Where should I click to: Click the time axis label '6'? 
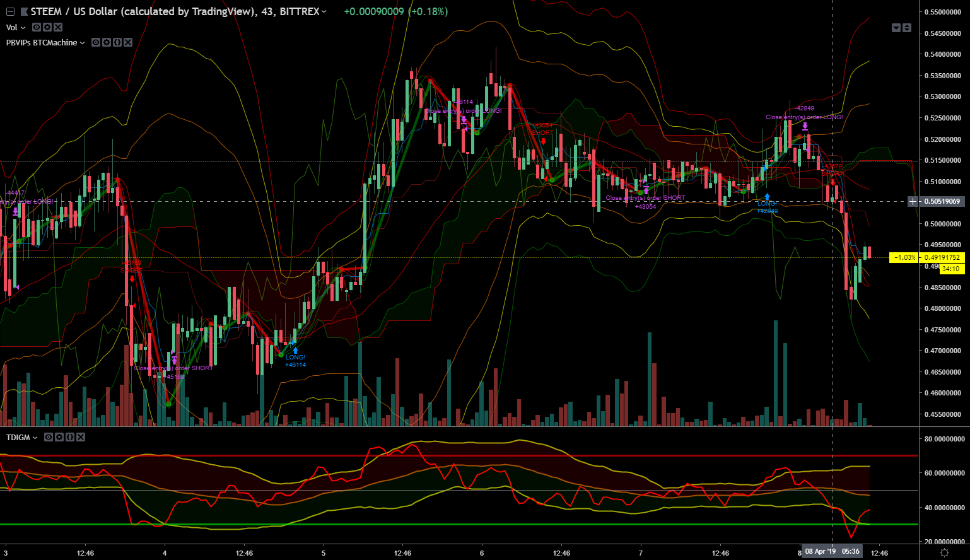(482, 553)
